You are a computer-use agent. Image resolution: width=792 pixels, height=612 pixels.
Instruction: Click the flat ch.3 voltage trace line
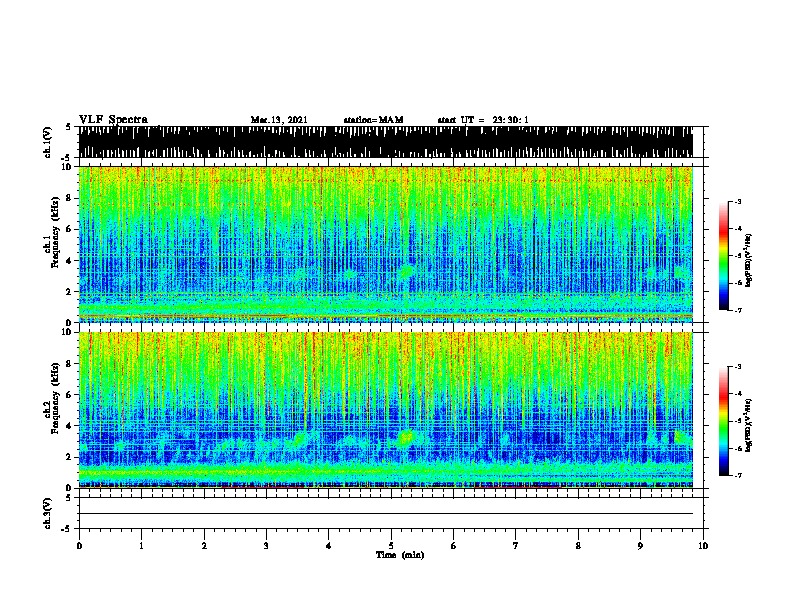point(386,514)
